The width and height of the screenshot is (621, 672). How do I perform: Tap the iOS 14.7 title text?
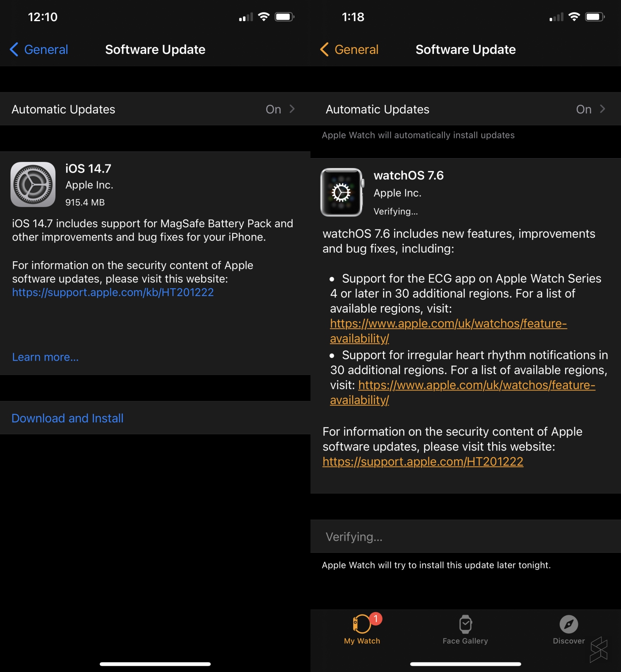88,169
